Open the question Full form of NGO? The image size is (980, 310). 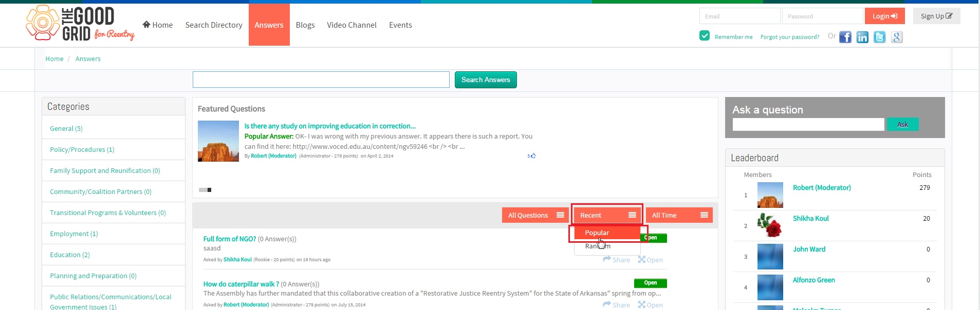coord(230,239)
